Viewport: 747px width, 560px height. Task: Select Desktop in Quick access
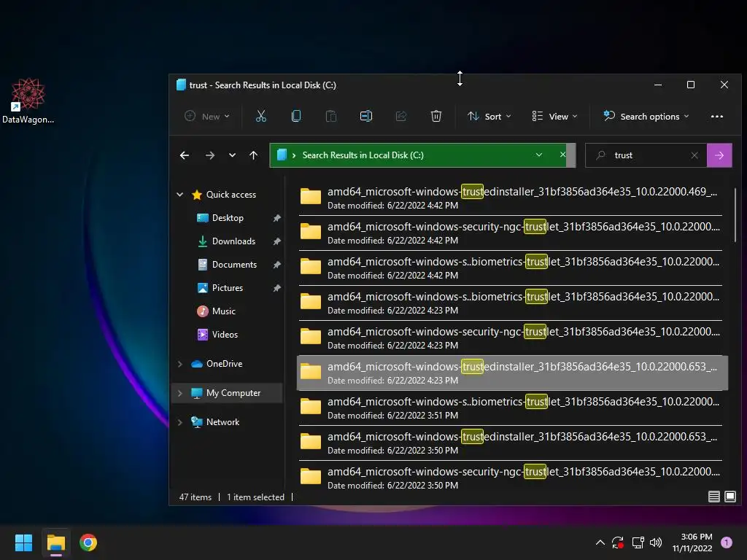tap(228, 217)
